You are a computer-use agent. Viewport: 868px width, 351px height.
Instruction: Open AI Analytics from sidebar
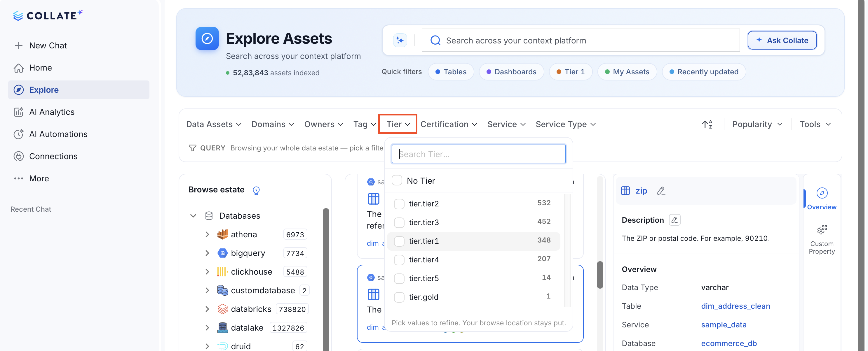click(x=79, y=112)
